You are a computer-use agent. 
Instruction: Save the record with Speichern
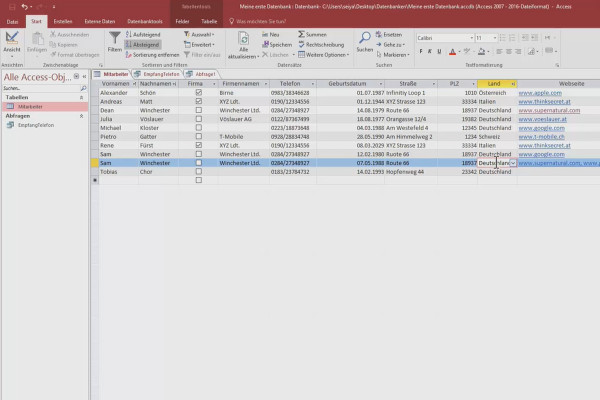[x=277, y=44]
